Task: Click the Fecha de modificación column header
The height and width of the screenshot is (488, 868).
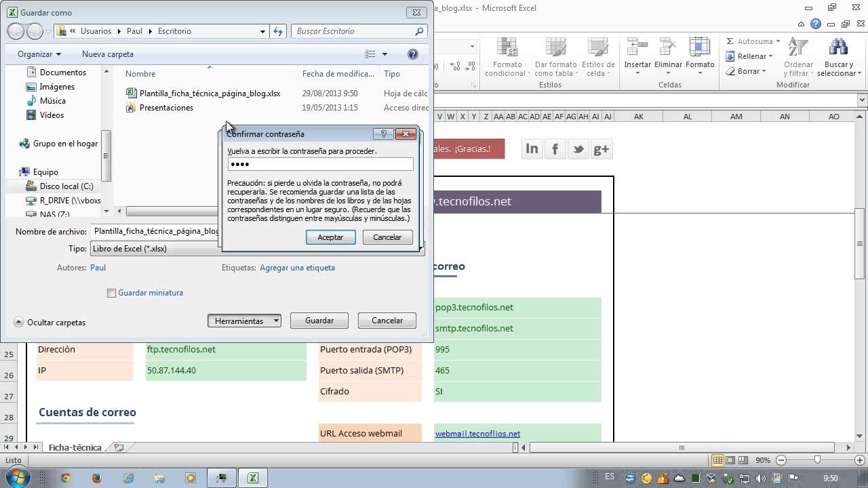Action: point(338,74)
